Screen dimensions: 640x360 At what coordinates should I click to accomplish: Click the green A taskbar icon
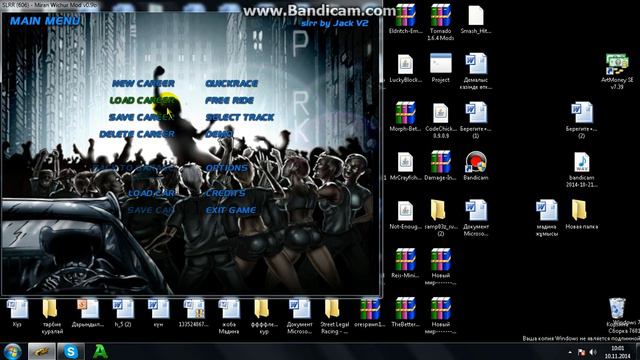pyautogui.click(x=100, y=352)
